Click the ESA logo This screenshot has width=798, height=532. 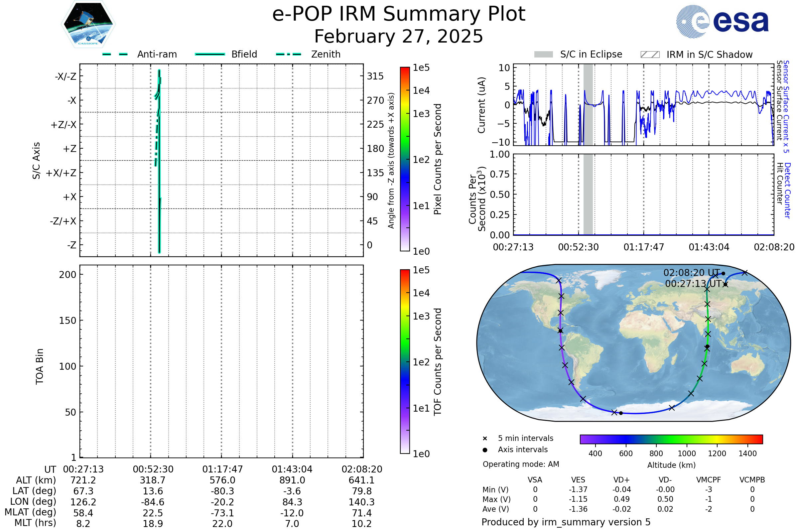(723, 22)
